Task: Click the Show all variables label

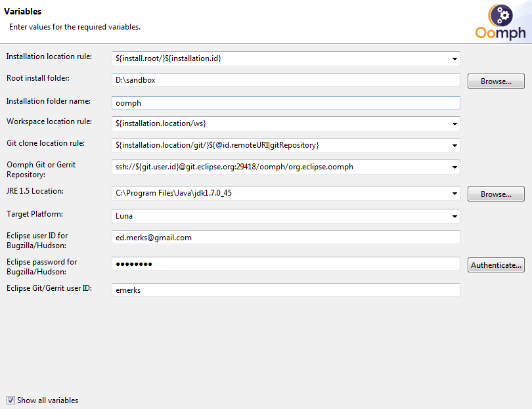Action: (x=47, y=400)
